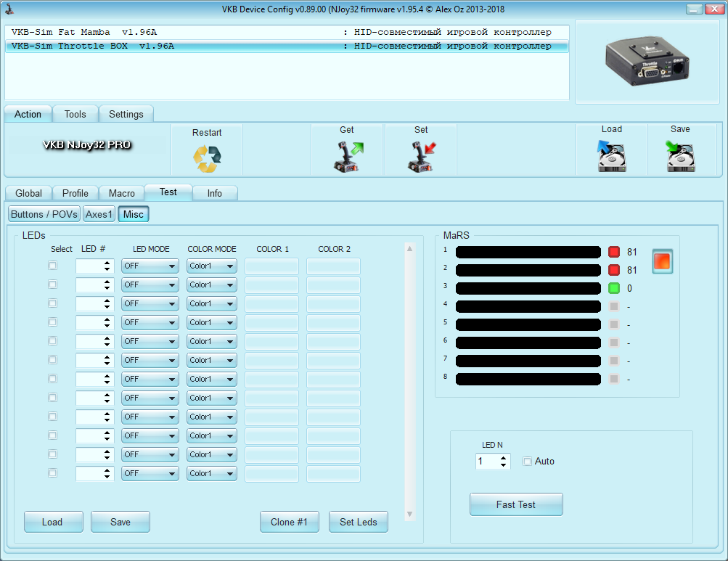Screen dimensions: 728x561
Task: Click the red indicator on MaRS row 1
Action: click(x=614, y=252)
